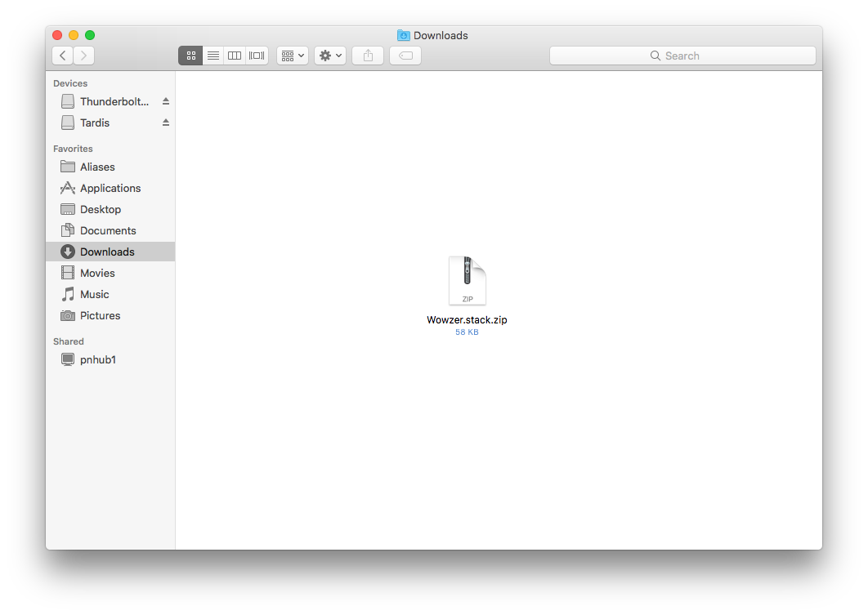Click the Devices section header

tap(70, 83)
